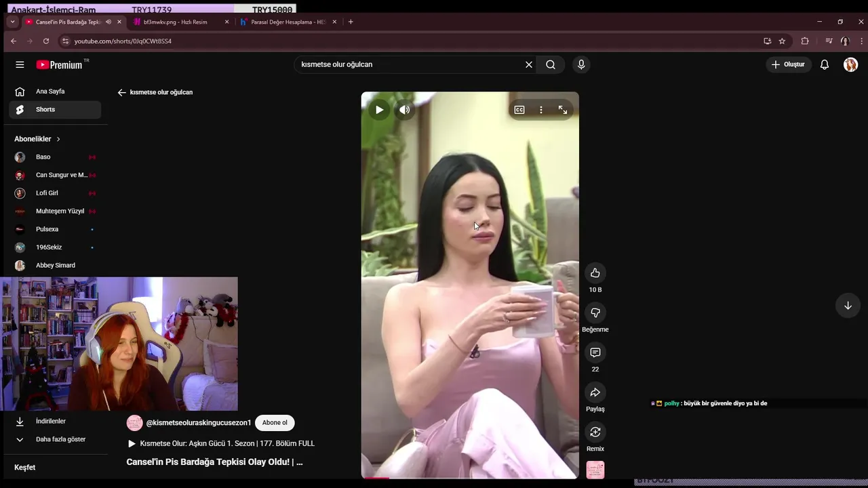Go to next short with down arrow
The height and width of the screenshot is (488, 868).
[848, 306]
